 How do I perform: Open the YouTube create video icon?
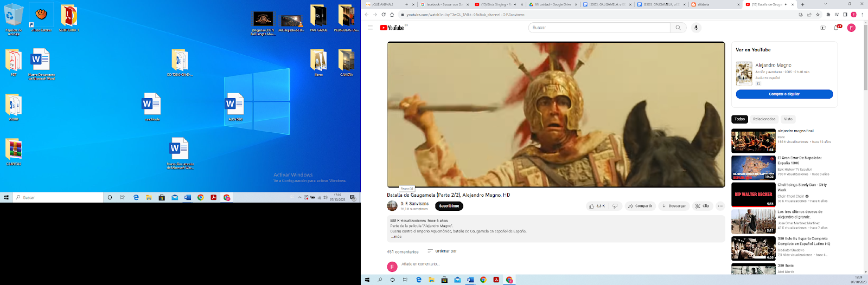pos(823,28)
